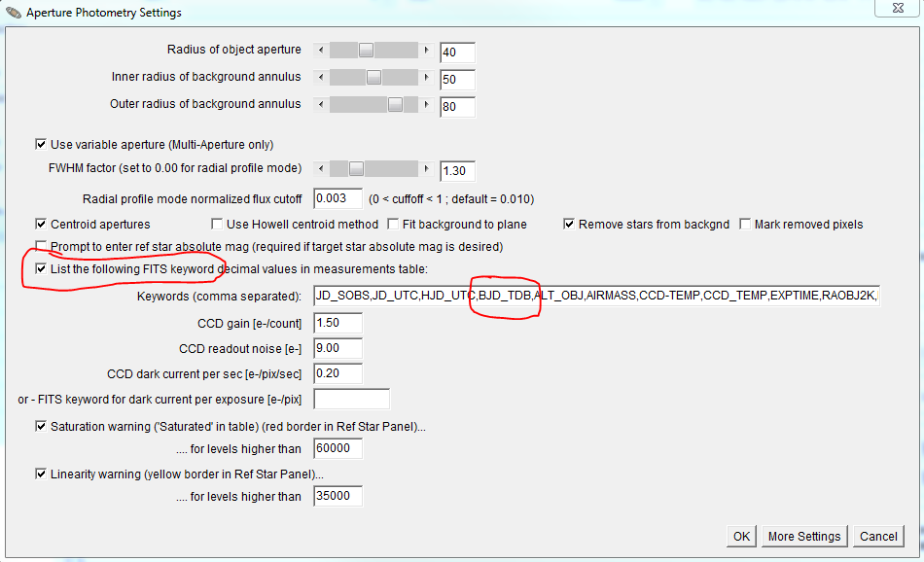
Task: Uncheck Centroid apertures option
Action: pos(41,225)
